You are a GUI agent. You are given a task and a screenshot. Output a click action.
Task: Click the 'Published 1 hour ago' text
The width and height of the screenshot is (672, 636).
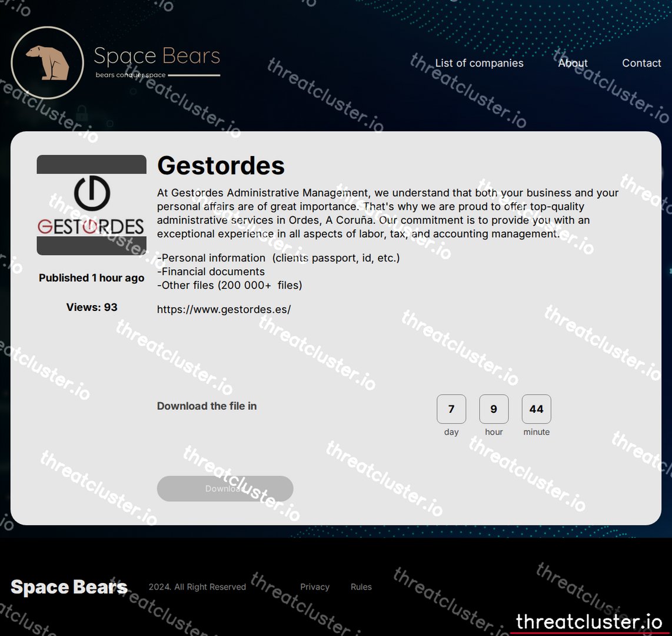coord(92,278)
